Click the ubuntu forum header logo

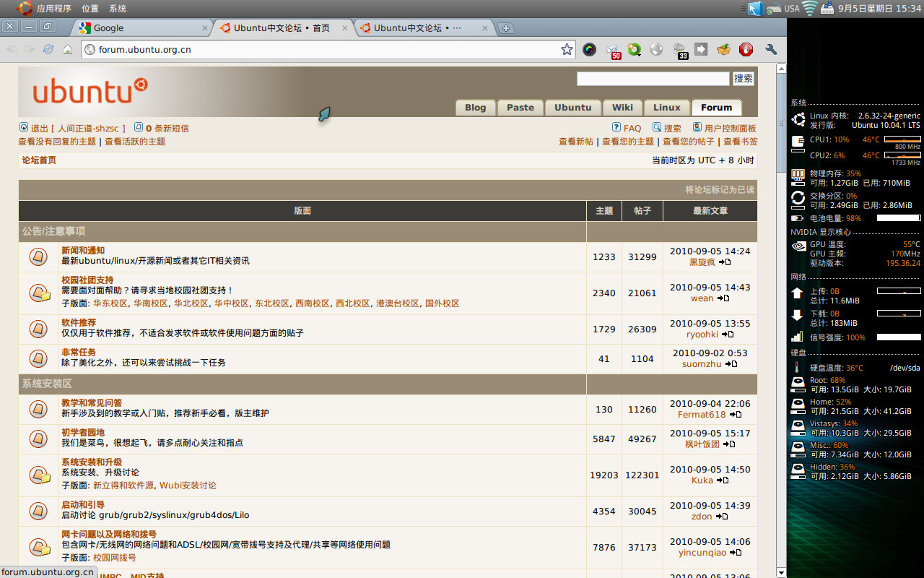pos(90,92)
